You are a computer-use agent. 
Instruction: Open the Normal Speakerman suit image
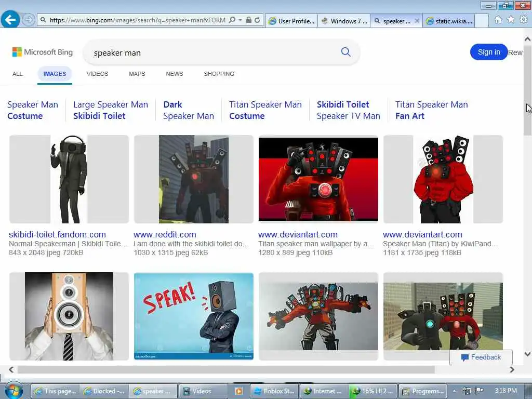69,179
